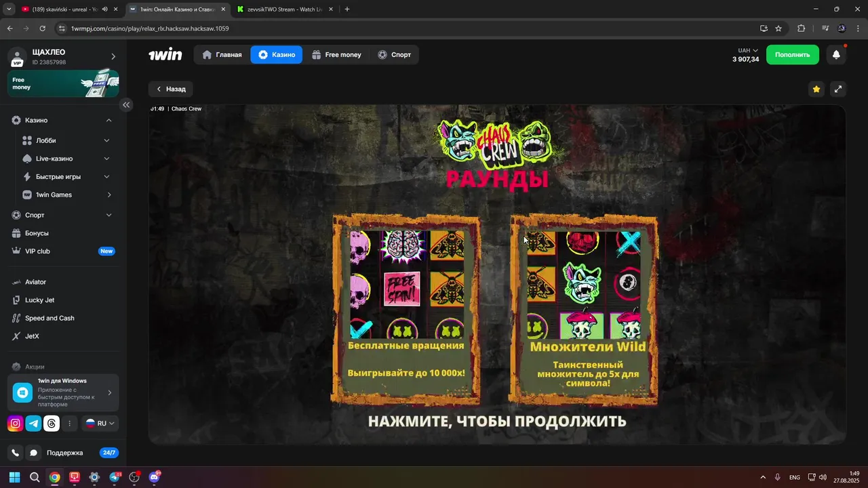
Task: Click the Множители Wild feature card
Action: click(584, 310)
